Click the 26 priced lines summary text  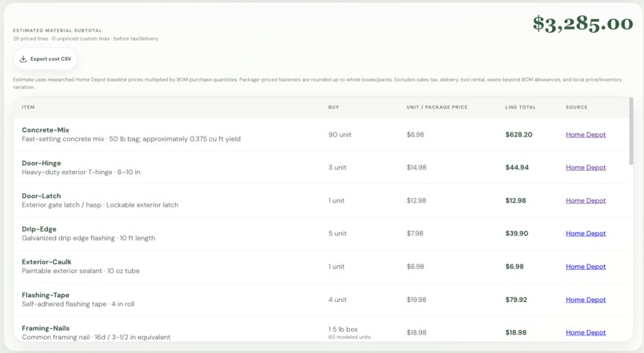pos(85,38)
